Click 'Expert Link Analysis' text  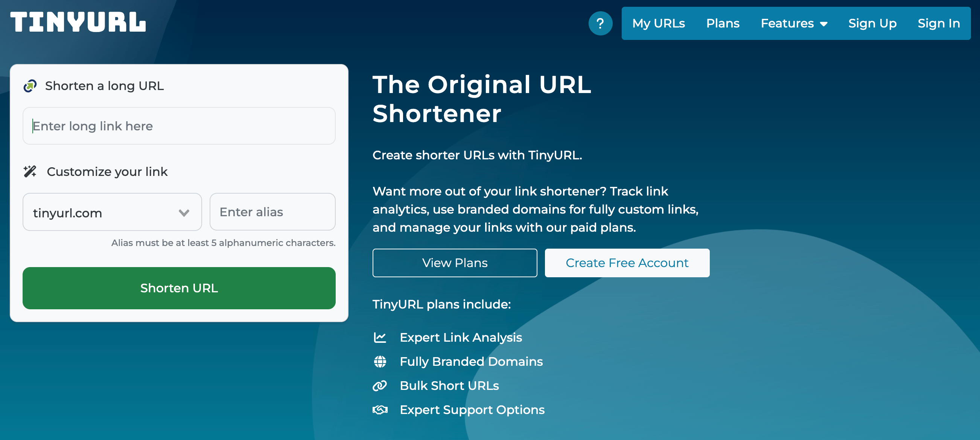pos(461,337)
